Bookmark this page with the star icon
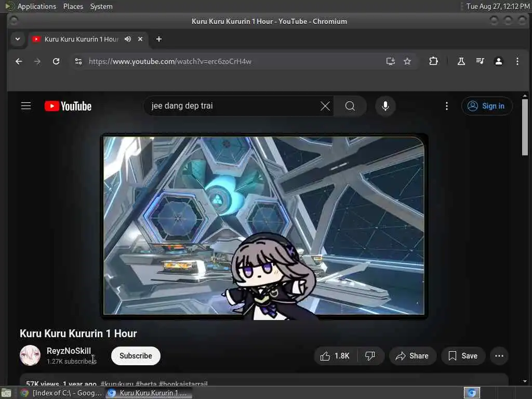532x399 pixels. tap(407, 61)
